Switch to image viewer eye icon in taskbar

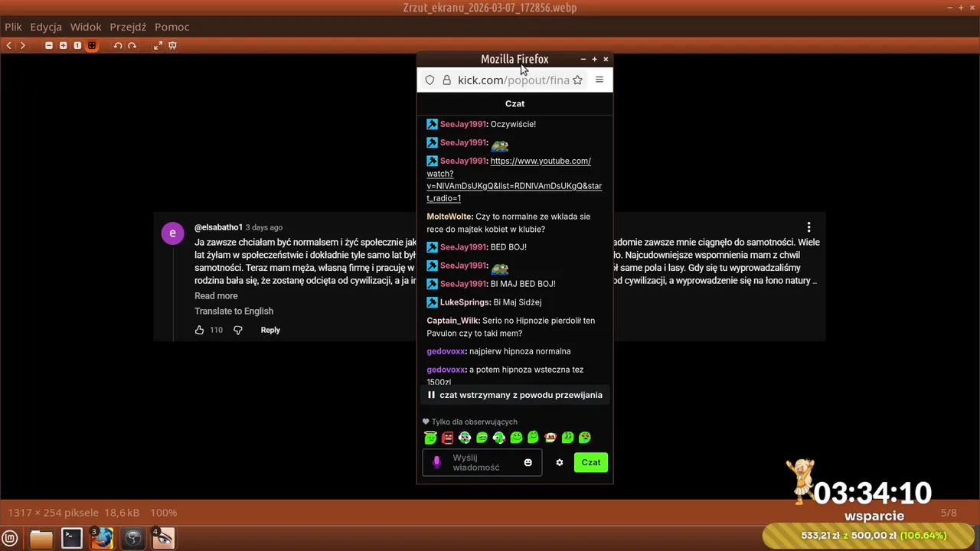163,539
